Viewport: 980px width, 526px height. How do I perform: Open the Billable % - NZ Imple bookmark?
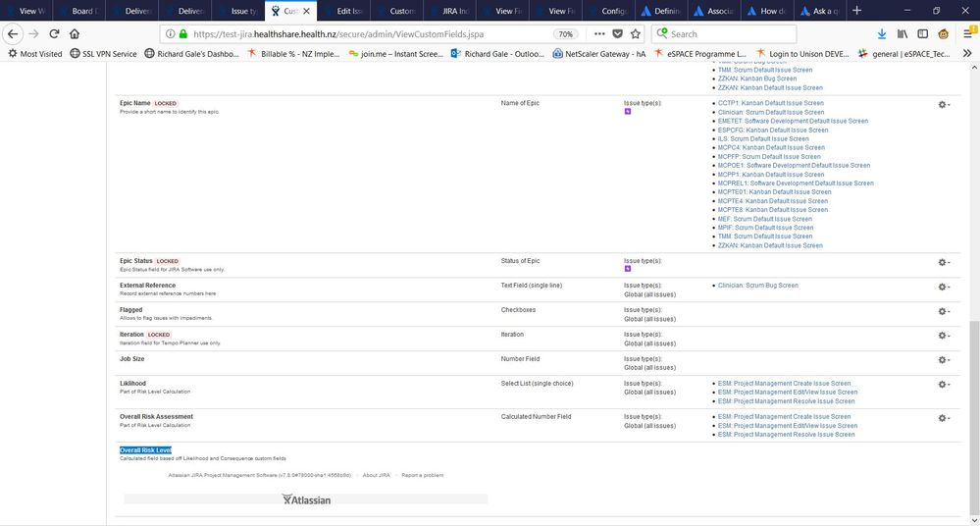(x=293, y=54)
